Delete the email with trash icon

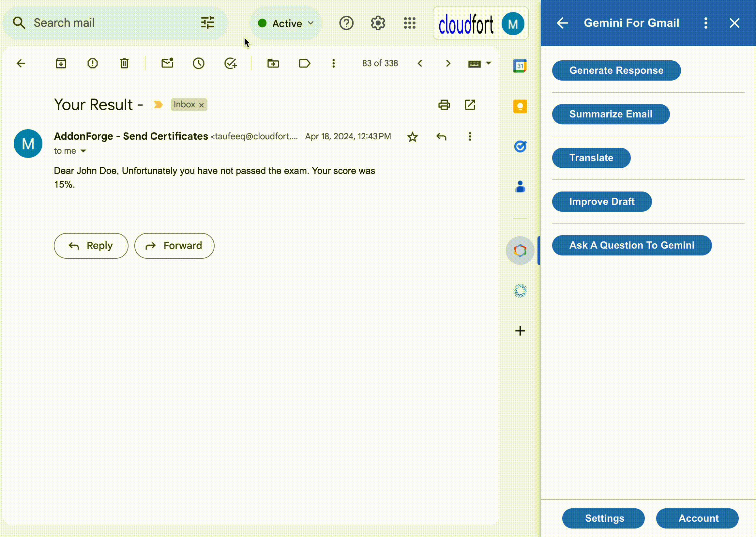coord(124,63)
